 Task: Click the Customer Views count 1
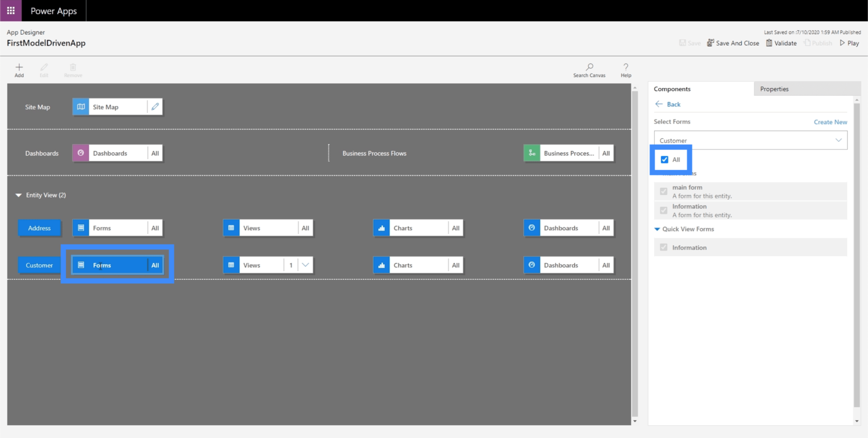[x=291, y=265]
